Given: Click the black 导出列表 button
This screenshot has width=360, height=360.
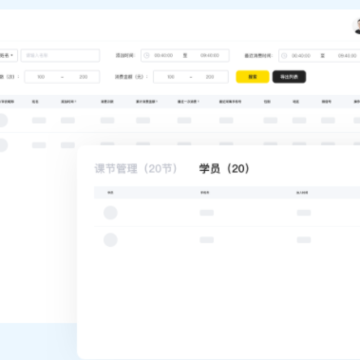Looking at the screenshot, I should click(x=289, y=77).
